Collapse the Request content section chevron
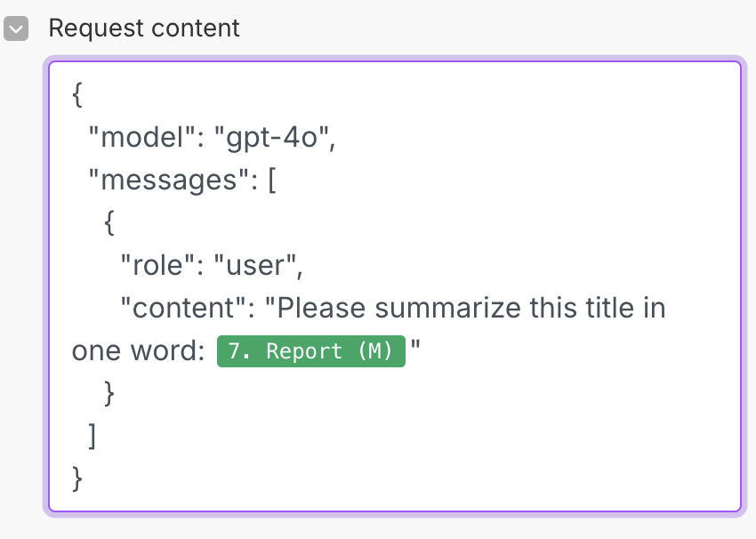756x539 pixels. (x=15, y=28)
